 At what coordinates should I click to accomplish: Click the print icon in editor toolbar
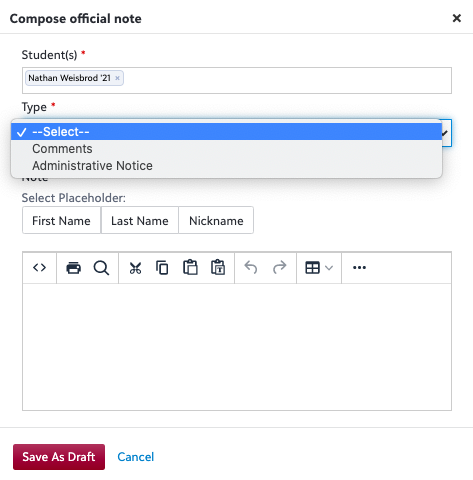74,268
